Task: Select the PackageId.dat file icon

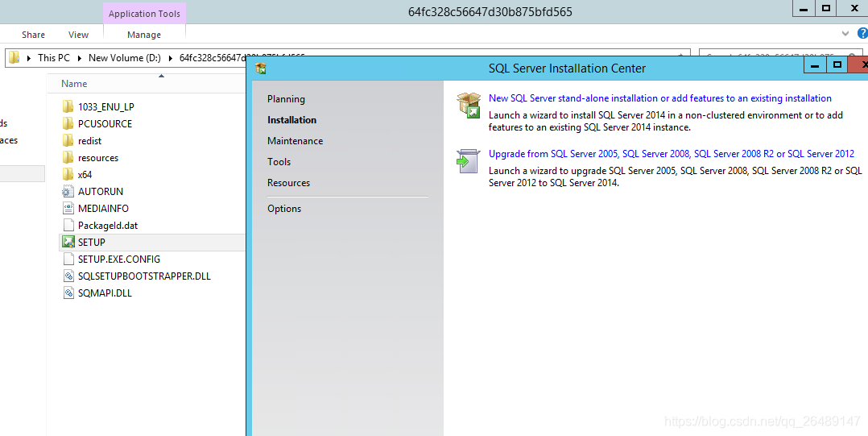Action: click(68, 226)
